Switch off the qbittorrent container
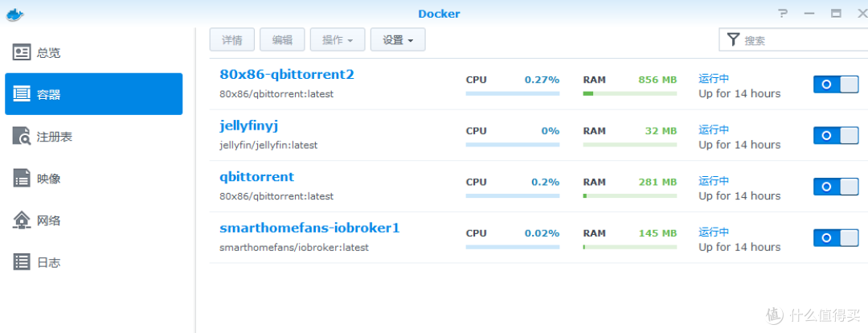 click(x=836, y=187)
